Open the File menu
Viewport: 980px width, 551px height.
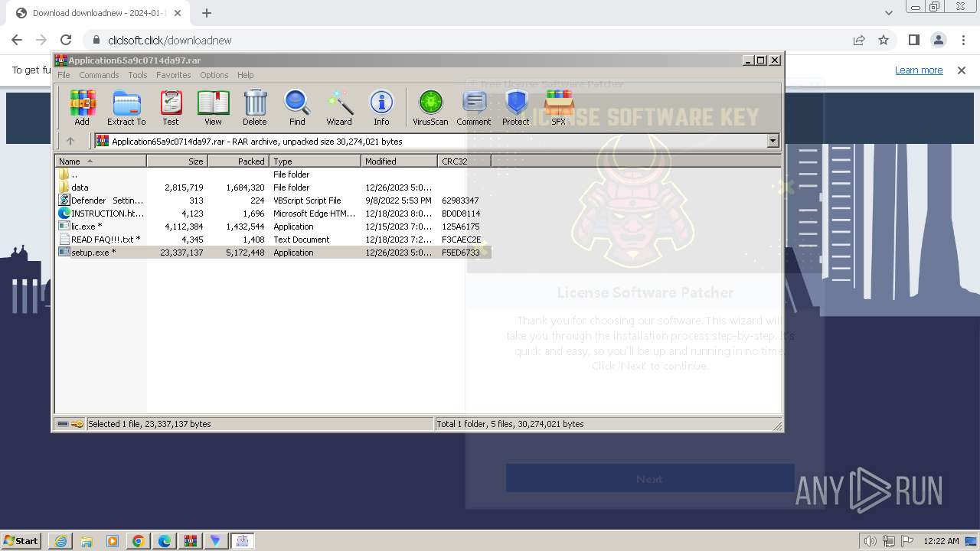pos(64,75)
